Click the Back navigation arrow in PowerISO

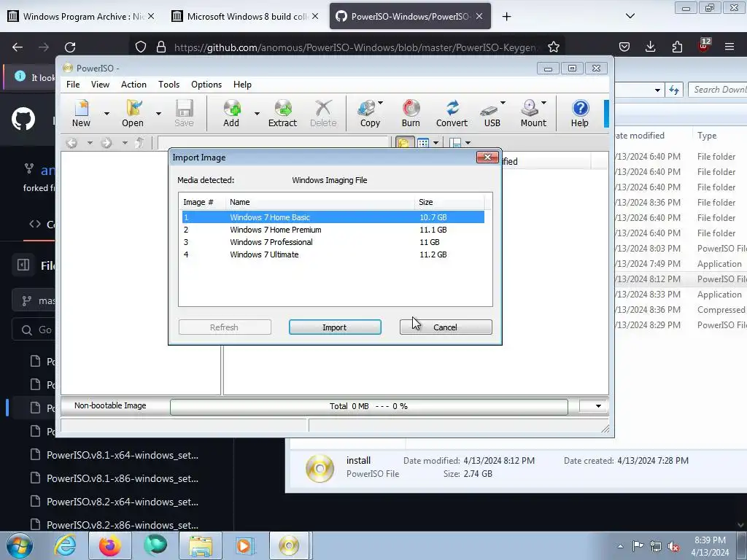71,143
